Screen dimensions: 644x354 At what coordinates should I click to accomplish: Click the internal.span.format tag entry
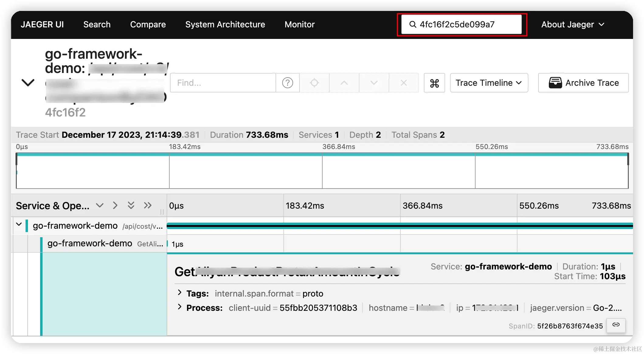269,293
